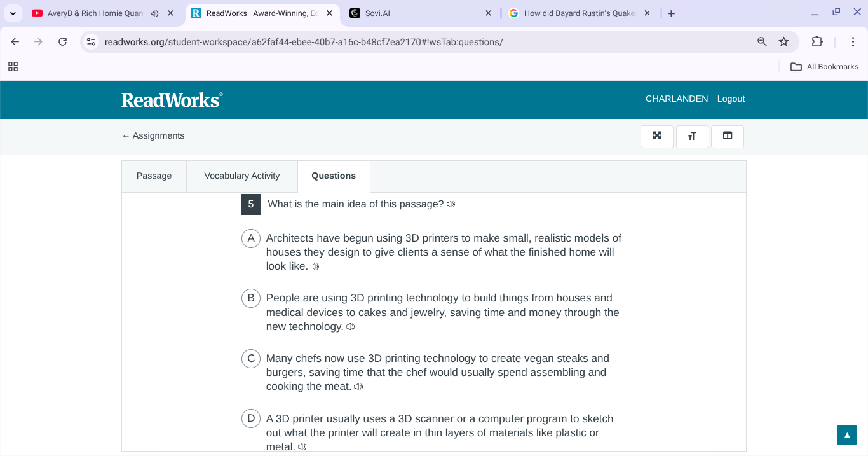This screenshot has width=868, height=456.
Task: Go forward in browser history
Action: point(39,42)
